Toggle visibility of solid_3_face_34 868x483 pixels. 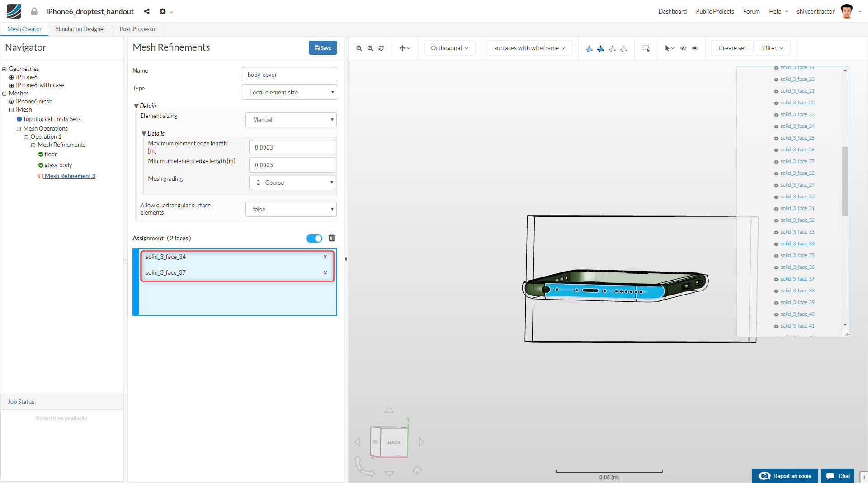(776, 244)
